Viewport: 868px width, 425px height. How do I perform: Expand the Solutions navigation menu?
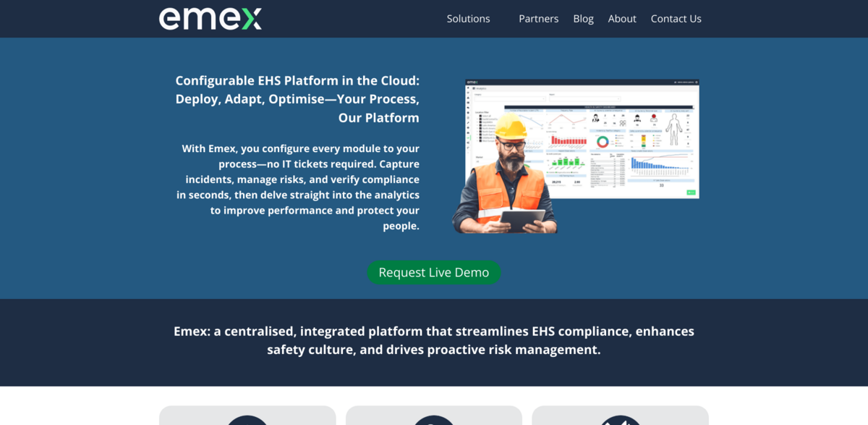coord(468,18)
